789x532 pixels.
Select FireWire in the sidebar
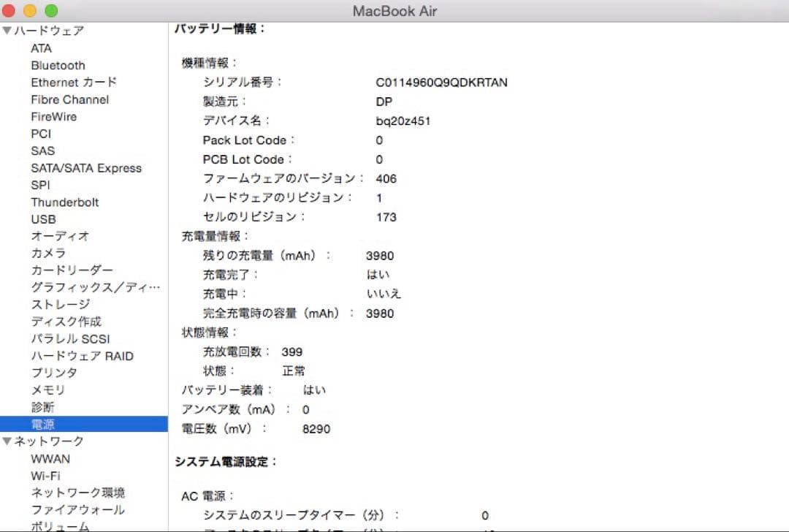[54, 117]
